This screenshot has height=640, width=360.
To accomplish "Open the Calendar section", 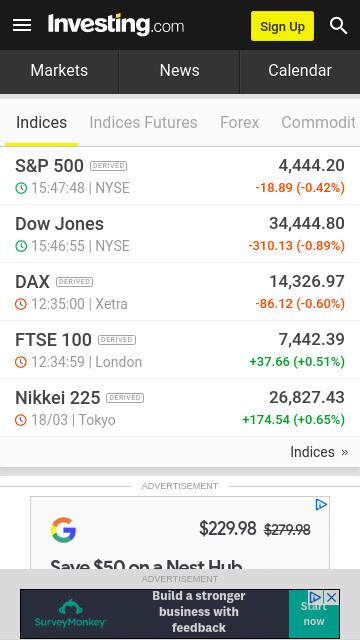I will coord(300,71).
